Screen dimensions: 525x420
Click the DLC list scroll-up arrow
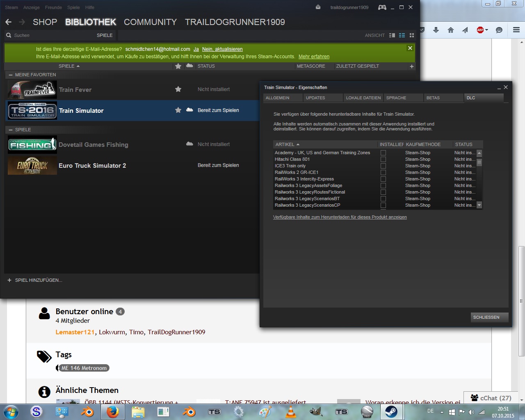[x=479, y=153]
